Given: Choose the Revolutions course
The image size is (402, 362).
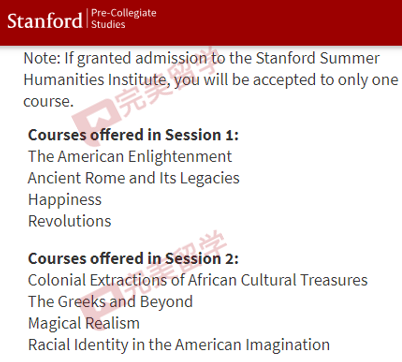Looking at the screenshot, I should coord(70,221).
